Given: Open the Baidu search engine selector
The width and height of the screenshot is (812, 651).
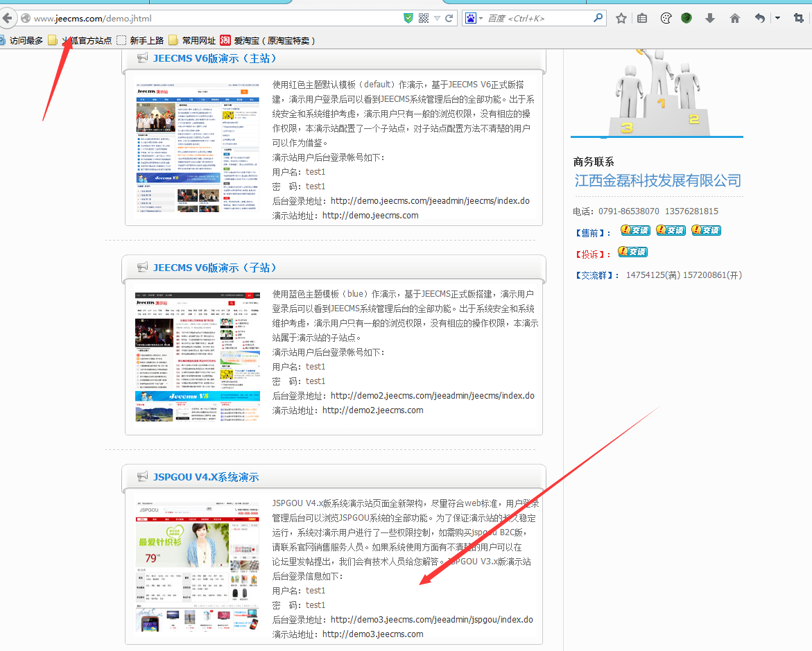Looking at the screenshot, I should [474, 19].
